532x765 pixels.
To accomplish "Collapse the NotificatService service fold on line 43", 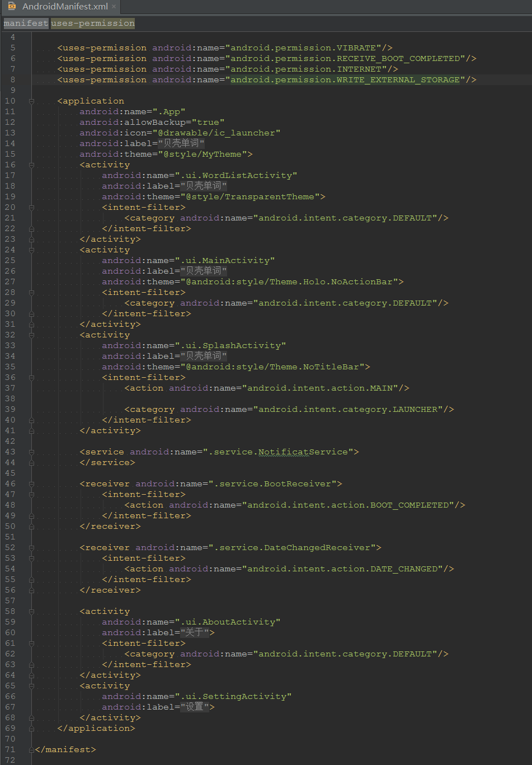I will [31, 452].
